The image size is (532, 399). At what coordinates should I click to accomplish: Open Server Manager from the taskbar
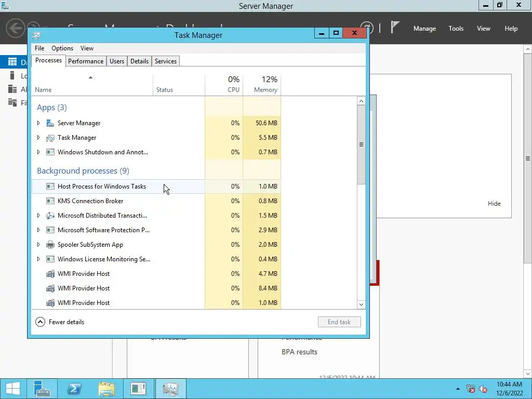pyautogui.click(x=42, y=389)
